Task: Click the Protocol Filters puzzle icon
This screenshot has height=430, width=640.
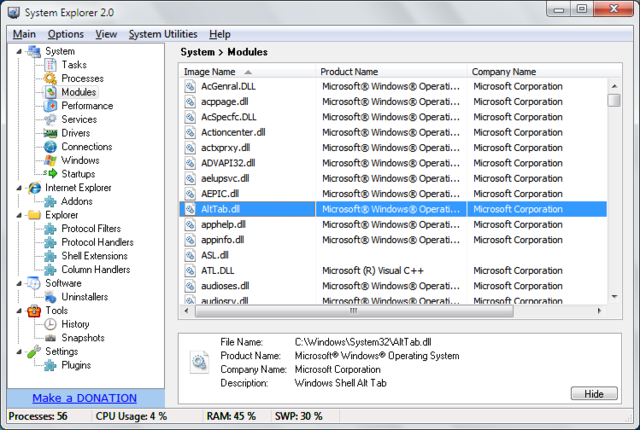Action: (50, 228)
